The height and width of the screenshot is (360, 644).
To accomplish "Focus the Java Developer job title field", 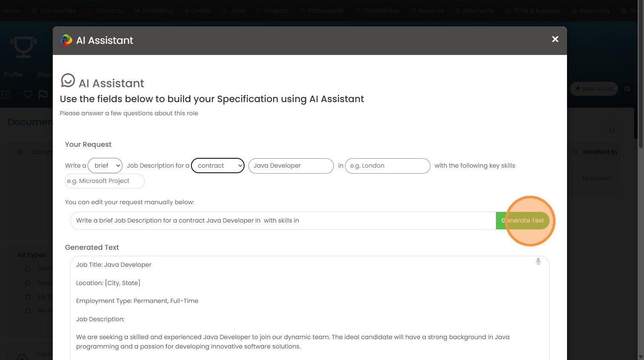I will 291,166.
